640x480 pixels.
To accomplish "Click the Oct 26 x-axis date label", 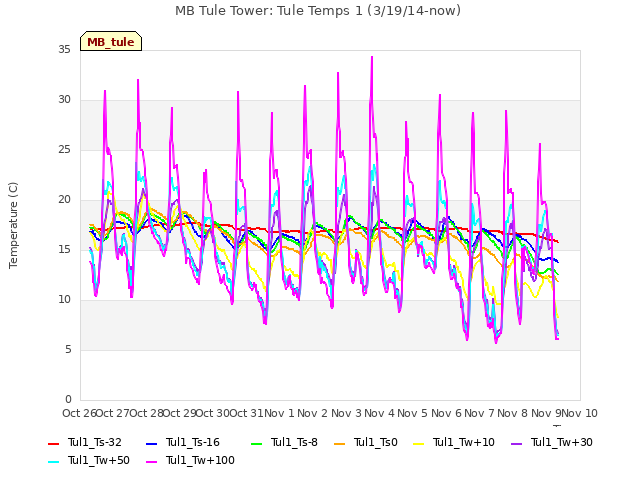I will click(x=79, y=413).
